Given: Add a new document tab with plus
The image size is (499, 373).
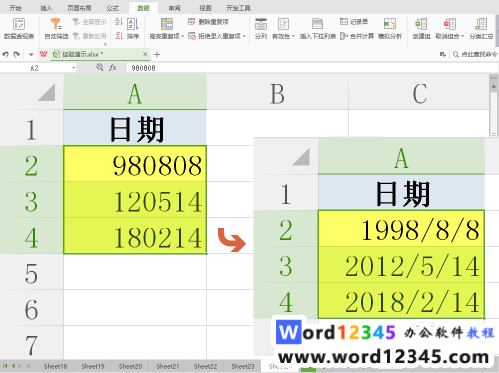Looking at the screenshot, I should tap(157, 54).
